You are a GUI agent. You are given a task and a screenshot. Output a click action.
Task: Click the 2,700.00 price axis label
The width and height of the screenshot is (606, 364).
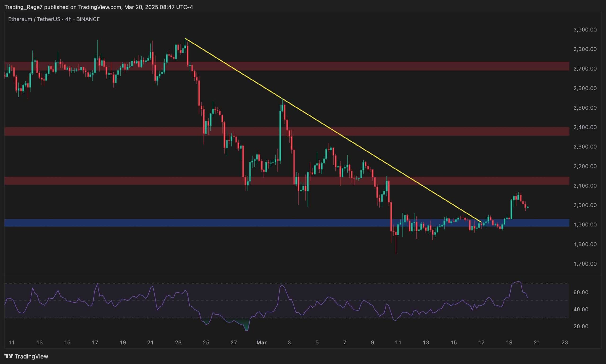585,68
